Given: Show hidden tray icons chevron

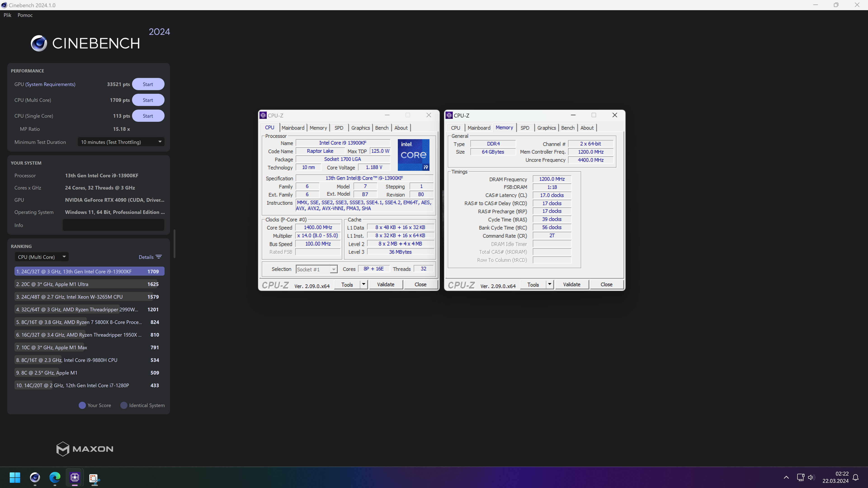Looking at the screenshot, I should pos(786,477).
